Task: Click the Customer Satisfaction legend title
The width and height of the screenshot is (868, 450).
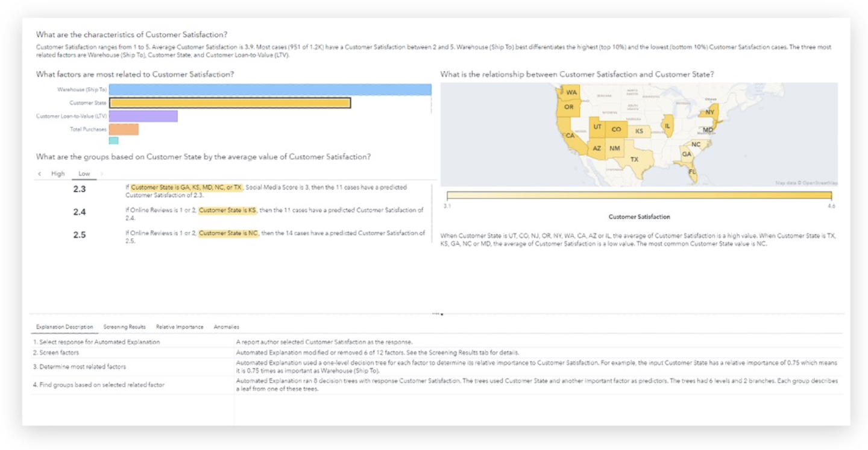Action: click(639, 217)
